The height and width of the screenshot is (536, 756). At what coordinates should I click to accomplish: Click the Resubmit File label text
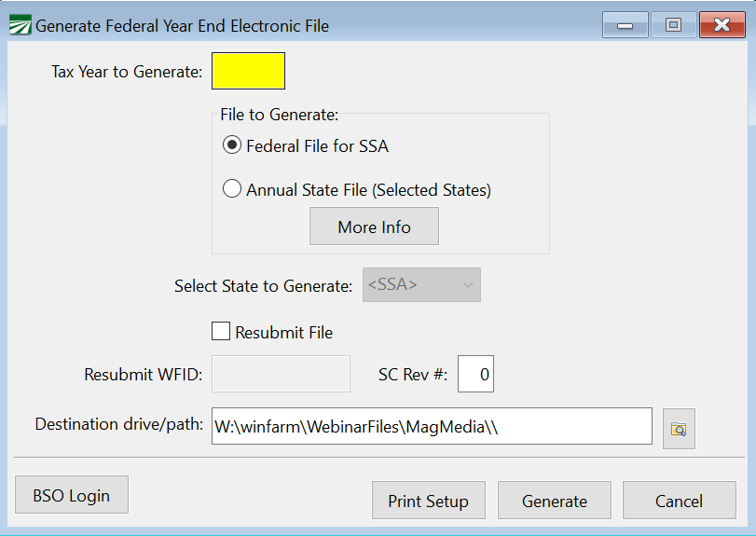pos(284,333)
